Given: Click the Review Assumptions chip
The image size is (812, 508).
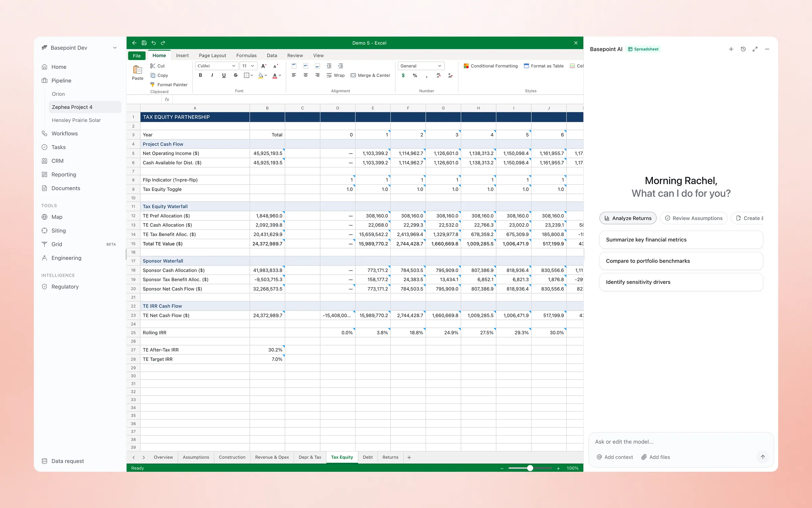Looking at the screenshot, I should (x=694, y=218).
